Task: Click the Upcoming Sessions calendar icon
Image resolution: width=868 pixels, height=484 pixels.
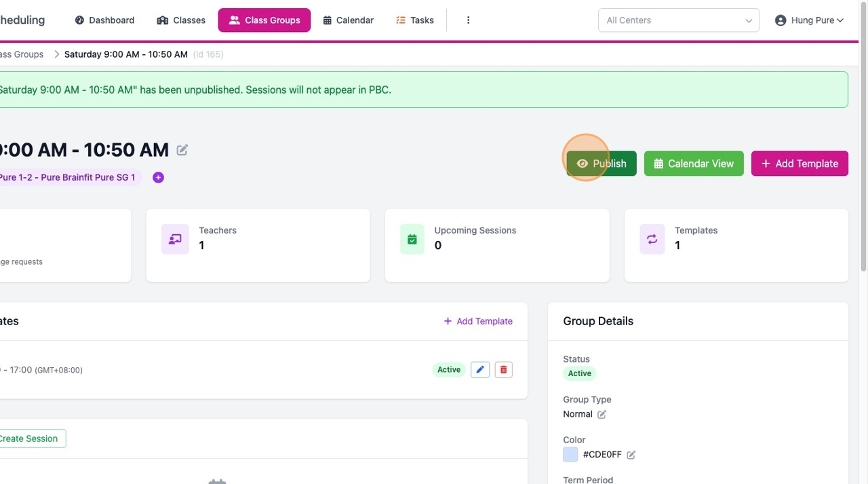Action: tap(412, 239)
